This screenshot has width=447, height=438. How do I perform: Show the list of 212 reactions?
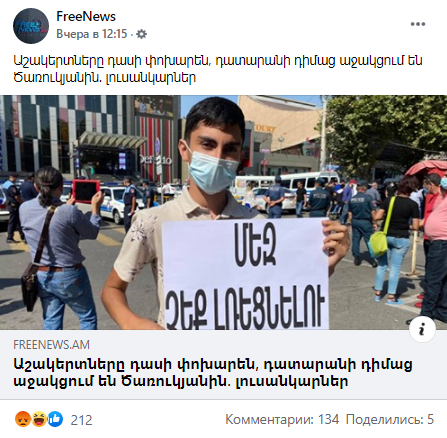81,420
